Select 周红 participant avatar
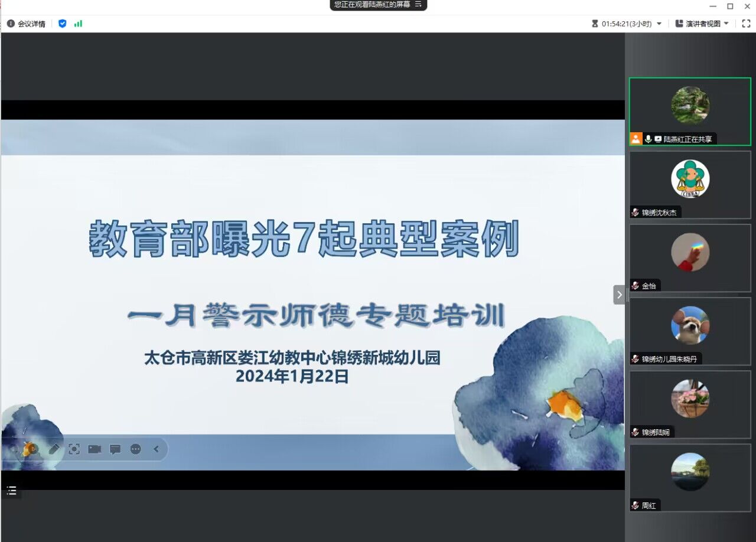 (690, 472)
